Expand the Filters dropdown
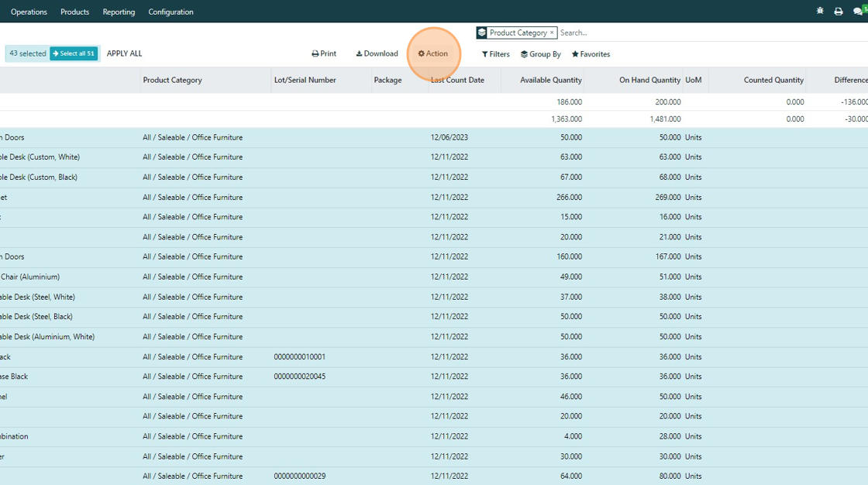 point(496,54)
